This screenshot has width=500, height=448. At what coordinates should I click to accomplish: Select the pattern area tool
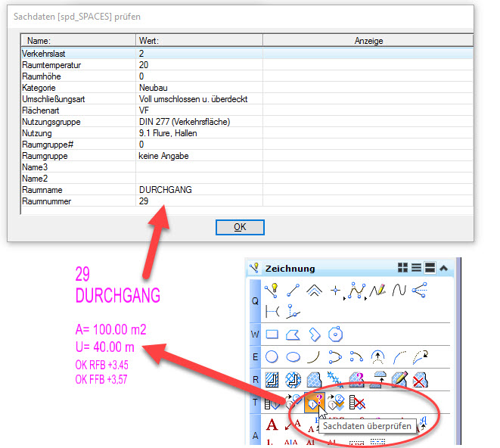tap(314, 380)
